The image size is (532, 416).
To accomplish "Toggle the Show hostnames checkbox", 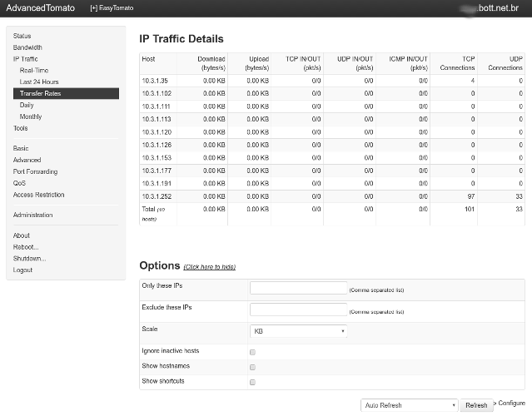I will [252, 367].
